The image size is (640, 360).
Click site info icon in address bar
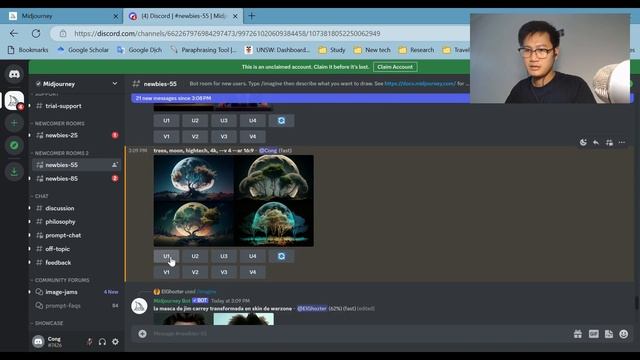pos(63,33)
